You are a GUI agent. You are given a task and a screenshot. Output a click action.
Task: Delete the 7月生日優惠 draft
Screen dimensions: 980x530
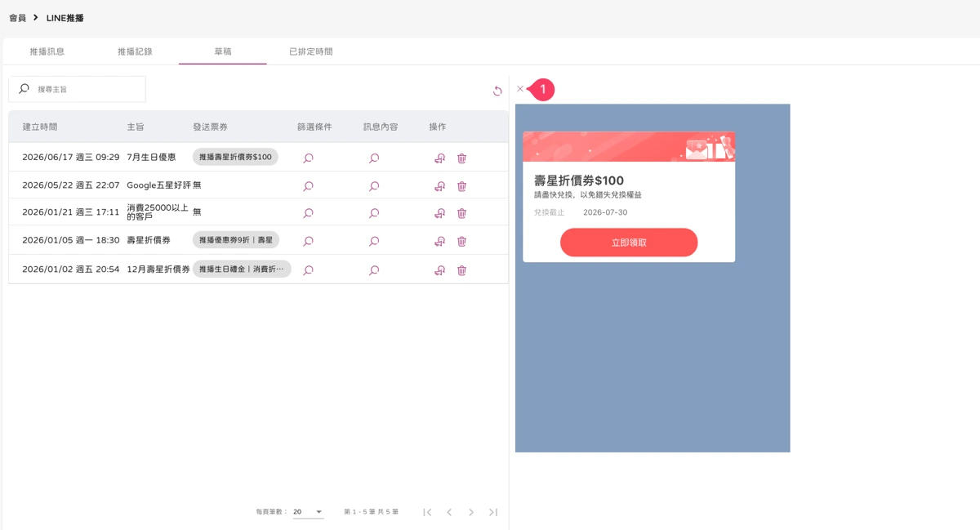coord(461,158)
